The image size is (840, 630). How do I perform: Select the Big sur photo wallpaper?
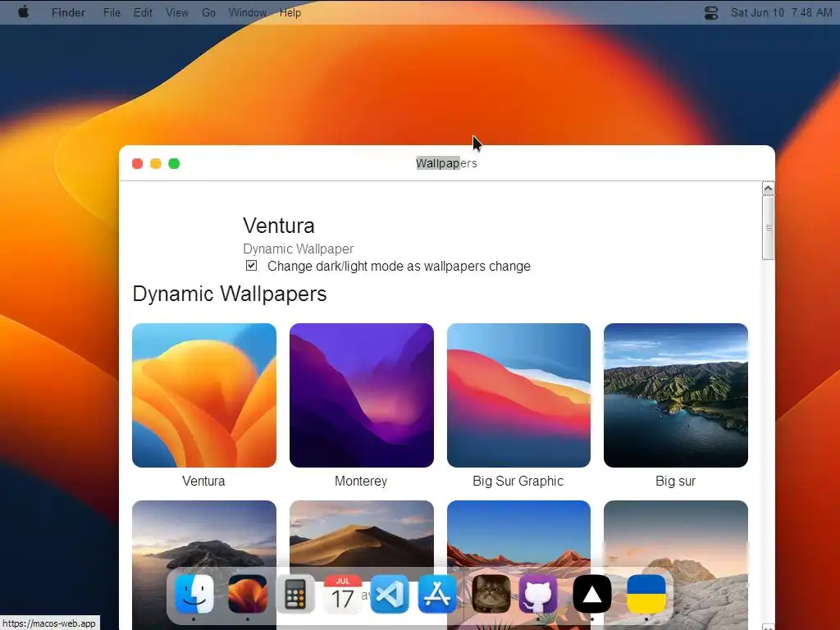pyautogui.click(x=676, y=395)
